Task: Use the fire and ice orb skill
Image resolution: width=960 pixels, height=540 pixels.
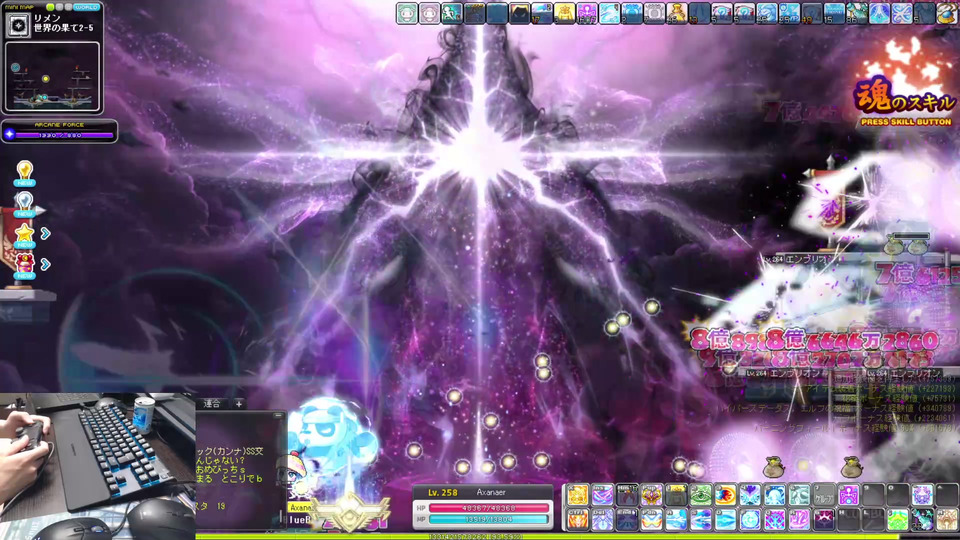Action: (x=726, y=495)
